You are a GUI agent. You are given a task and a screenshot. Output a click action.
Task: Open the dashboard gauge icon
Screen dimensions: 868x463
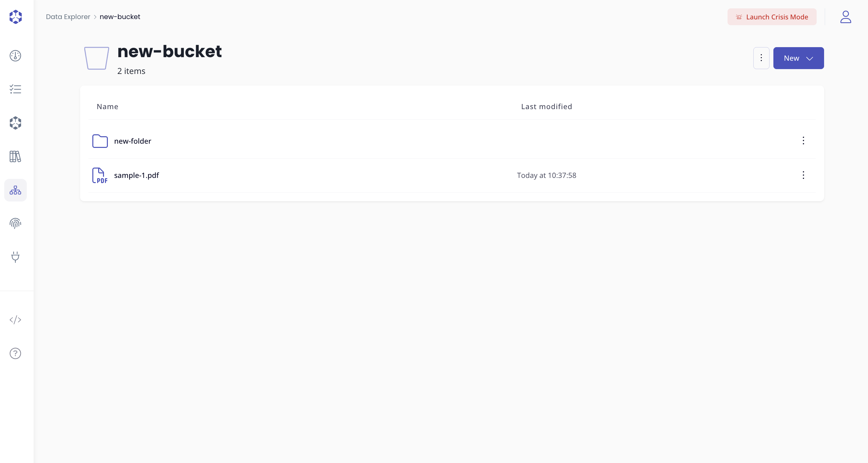tap(15, 56)
